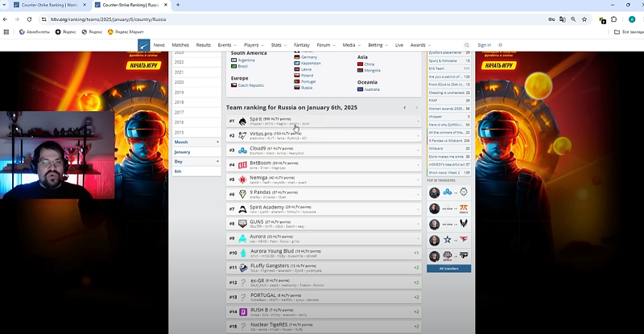Click the GUNS team logo

tap(243, 224)
